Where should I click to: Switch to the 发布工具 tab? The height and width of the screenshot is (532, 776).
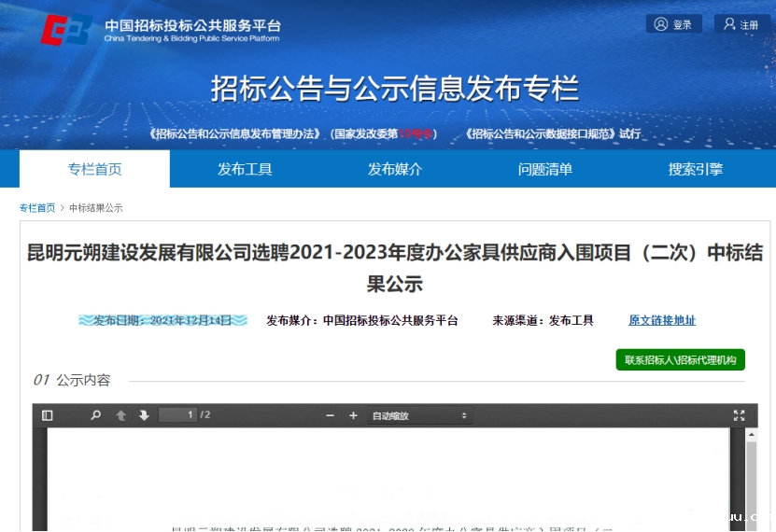(x=245, y=169)
